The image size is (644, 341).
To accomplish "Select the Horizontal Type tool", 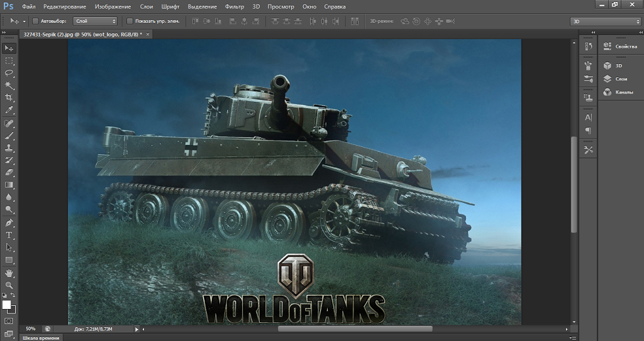I will tap(9, 235).
